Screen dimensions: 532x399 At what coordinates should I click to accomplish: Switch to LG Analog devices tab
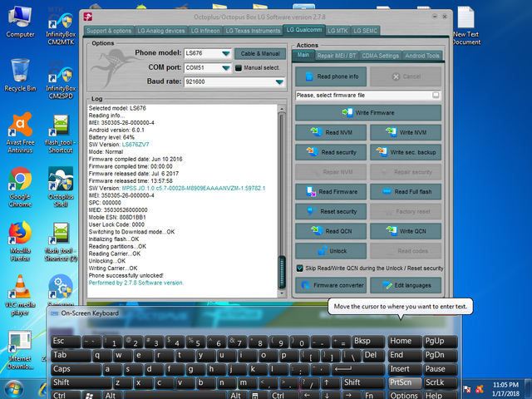(x=161, y=31)
